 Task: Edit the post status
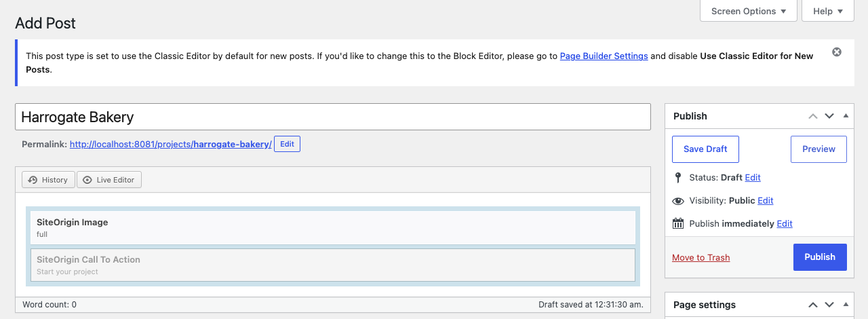pyautogui.click(x=753, y=177)
